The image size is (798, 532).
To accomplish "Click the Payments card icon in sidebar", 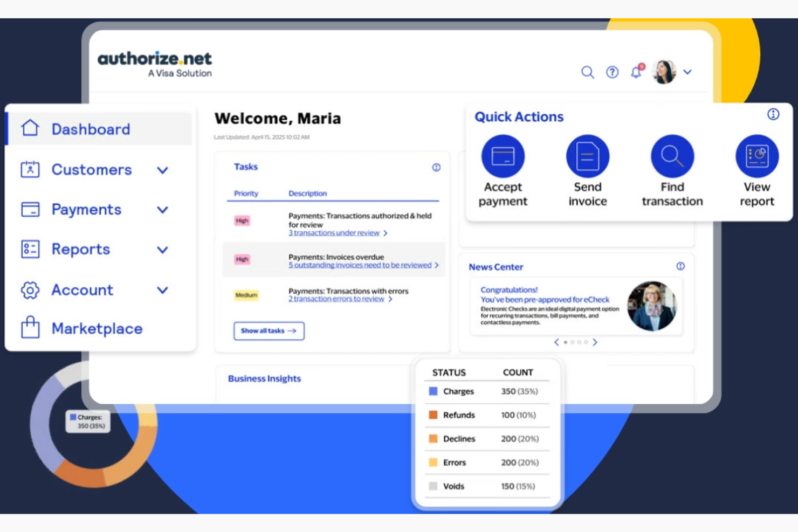I will point(30,209).
